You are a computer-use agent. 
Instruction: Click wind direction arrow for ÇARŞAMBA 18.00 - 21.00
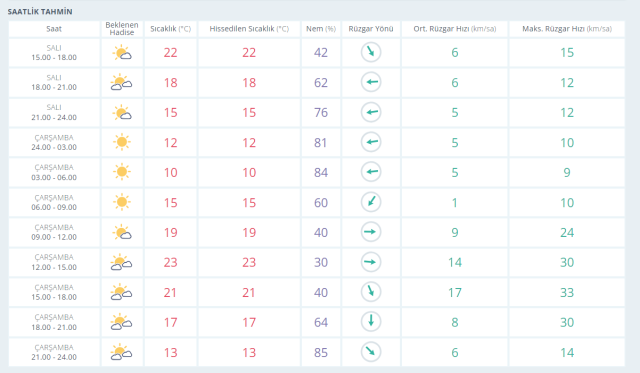pos(371,322)
